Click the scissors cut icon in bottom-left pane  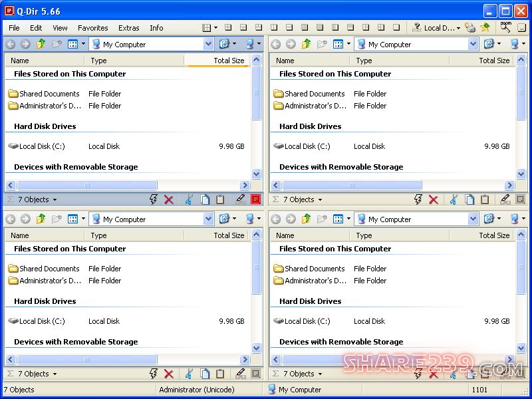click(x=189, y=374)
